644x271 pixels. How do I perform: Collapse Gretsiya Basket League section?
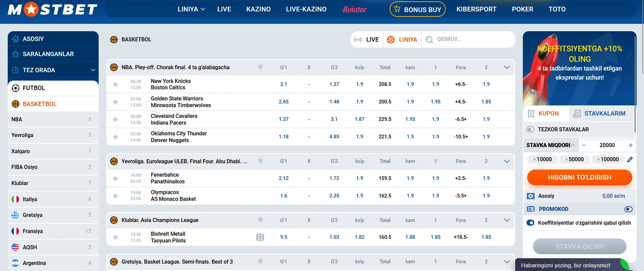507,262
